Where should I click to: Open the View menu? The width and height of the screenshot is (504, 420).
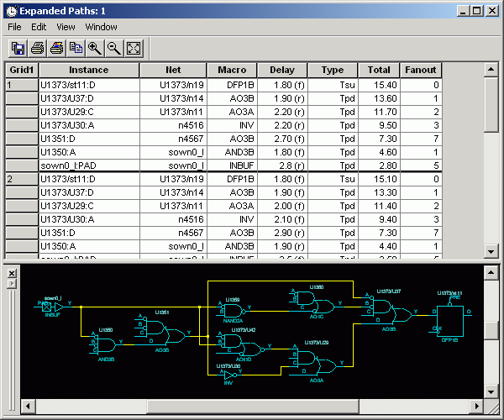tap(66, 27)
